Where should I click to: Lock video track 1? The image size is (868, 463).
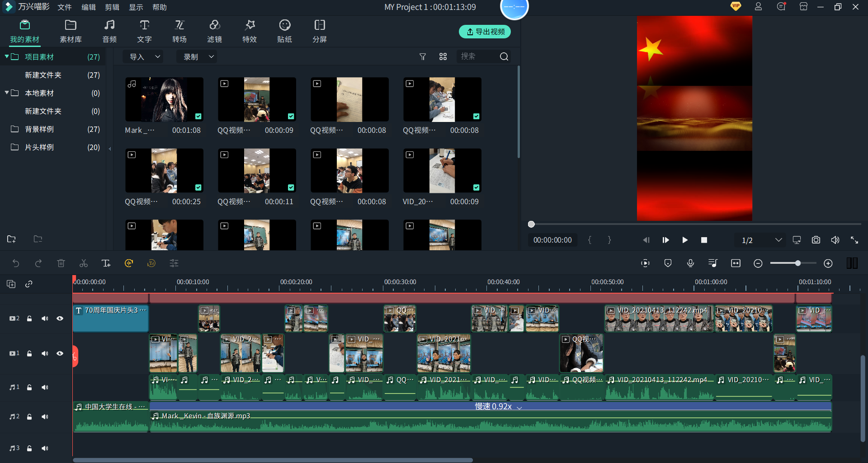[x=29, y=353]
